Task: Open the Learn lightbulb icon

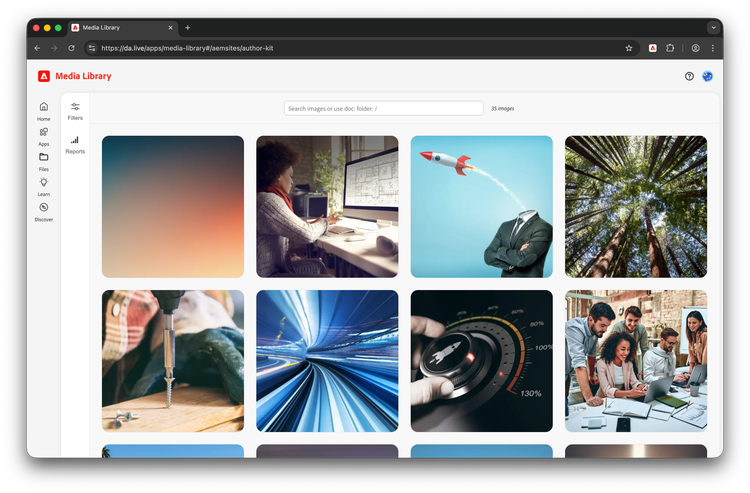Action: (43, 183)
